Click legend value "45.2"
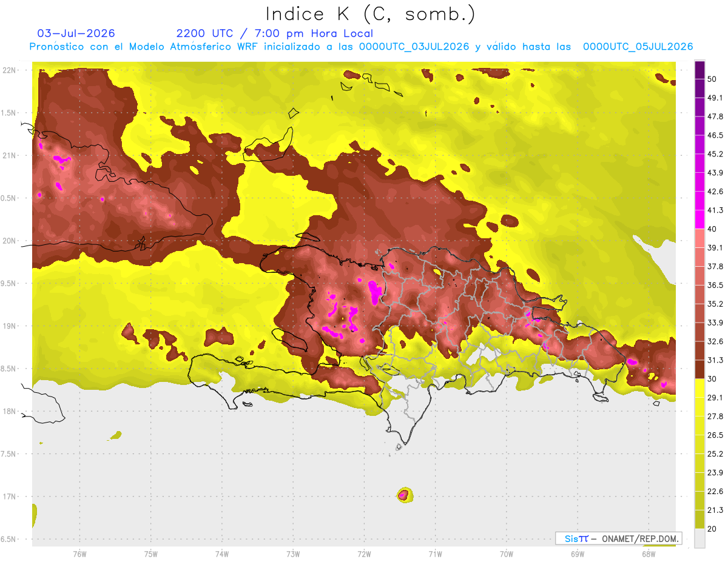728x562 pixels. click(715, 154)
